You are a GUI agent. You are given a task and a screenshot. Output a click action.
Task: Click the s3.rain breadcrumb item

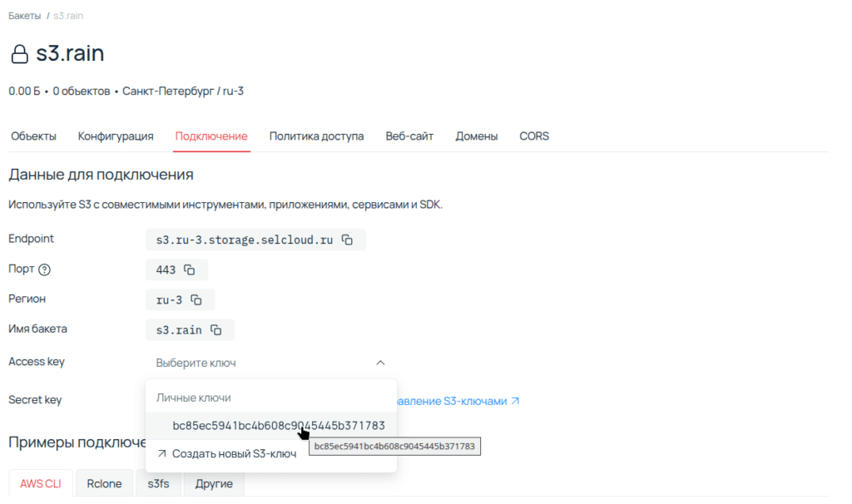pyautogui.click(x=68, y=16)
